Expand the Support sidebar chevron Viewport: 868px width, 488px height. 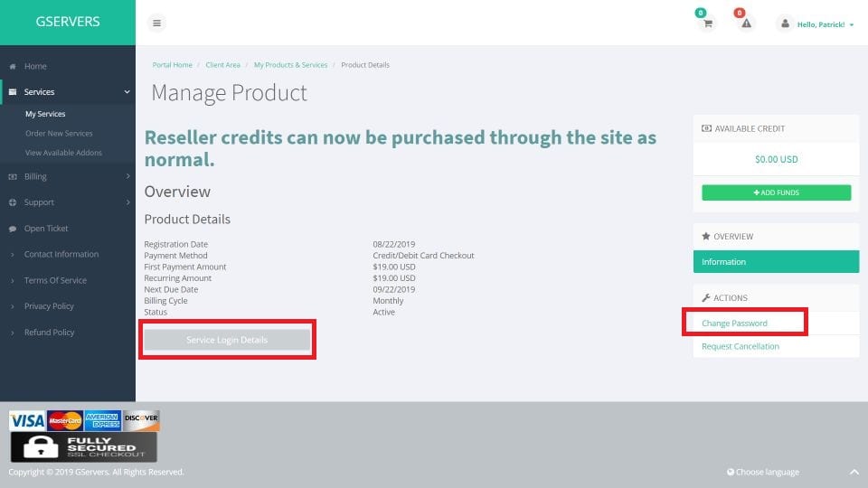tap(127, 202)
